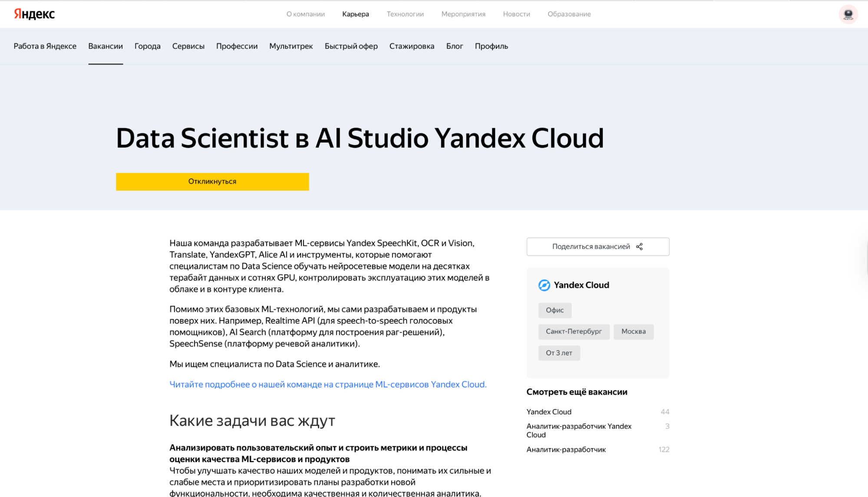Click the share icon in Поделиться вакансией
The height and width of the screenshot is (497, 868).
(639, 247)
